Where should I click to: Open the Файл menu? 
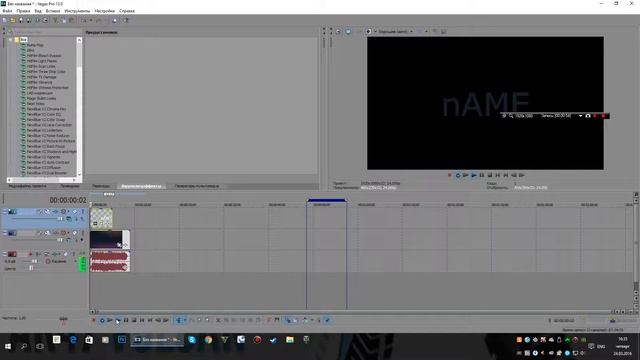point(7,11)
